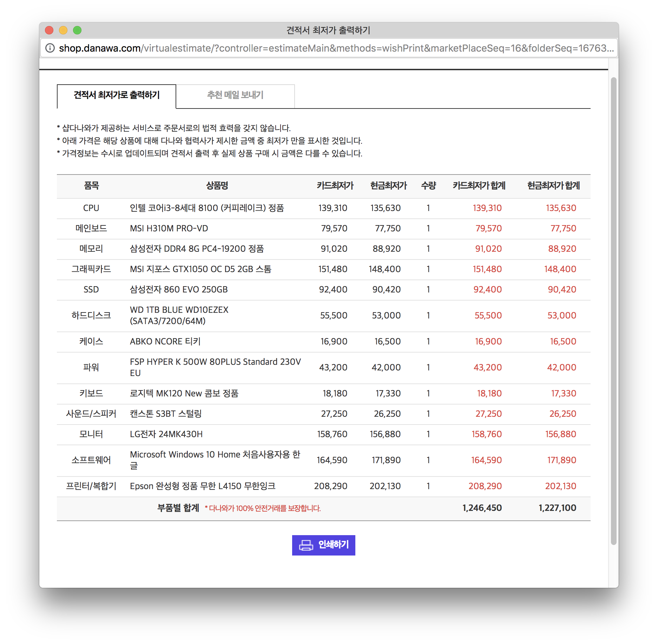Click the 인쇄하기 print button

(324, 545)
